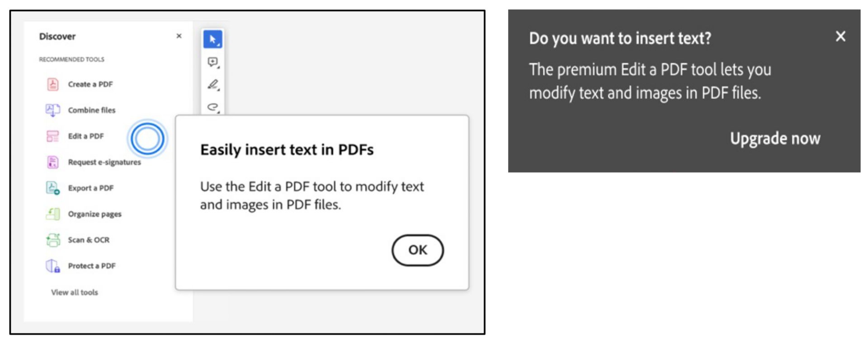Click the Request e-signatures icon

52,162
